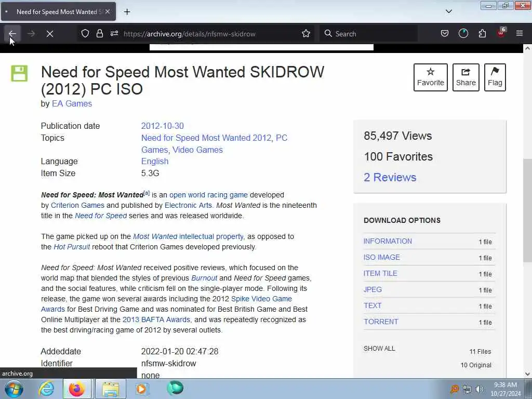Expand the list all tabs chevron

[448, 11]
